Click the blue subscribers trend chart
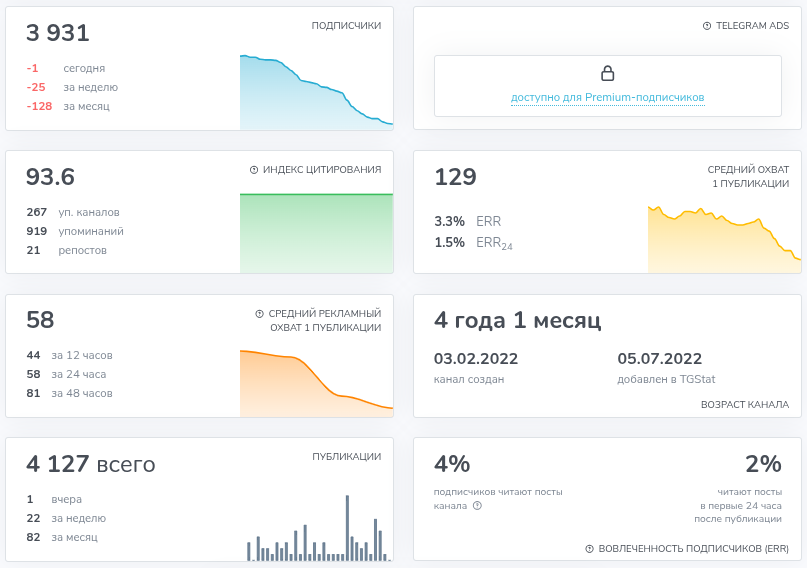 pos(317,92)
